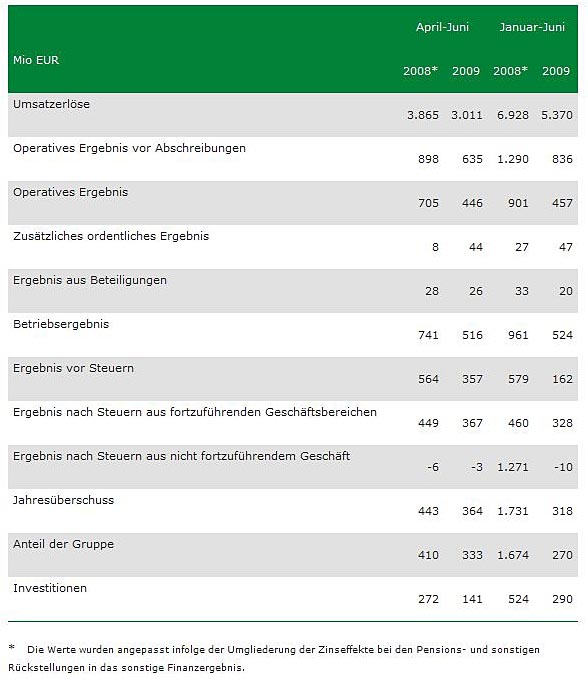
Task: Click Anteil der Gruppe label
Action: click(63, 544)
